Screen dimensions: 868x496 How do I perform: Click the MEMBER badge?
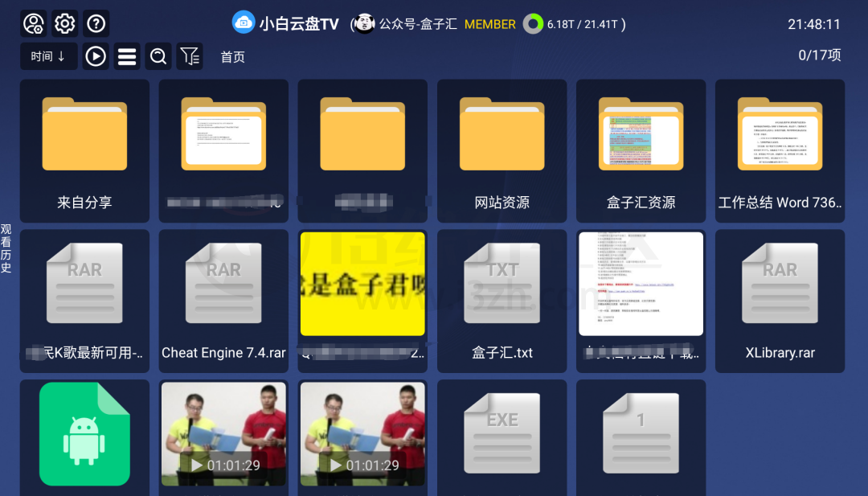point(490,24)
